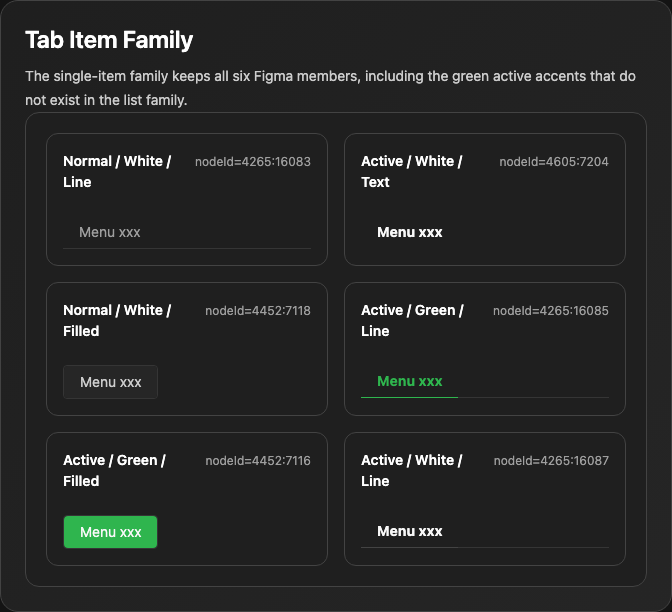Click the Active / White / Text card title

click(x=411, y=171)
